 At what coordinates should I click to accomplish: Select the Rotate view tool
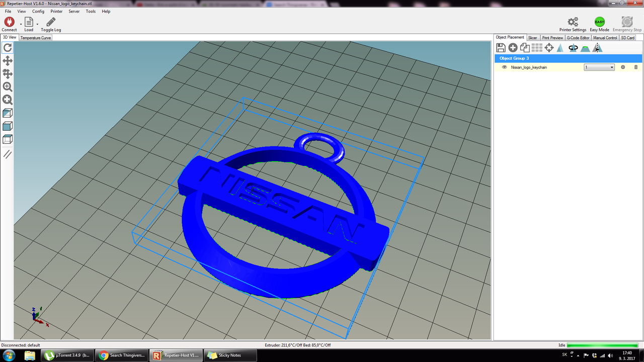[8, 48]
